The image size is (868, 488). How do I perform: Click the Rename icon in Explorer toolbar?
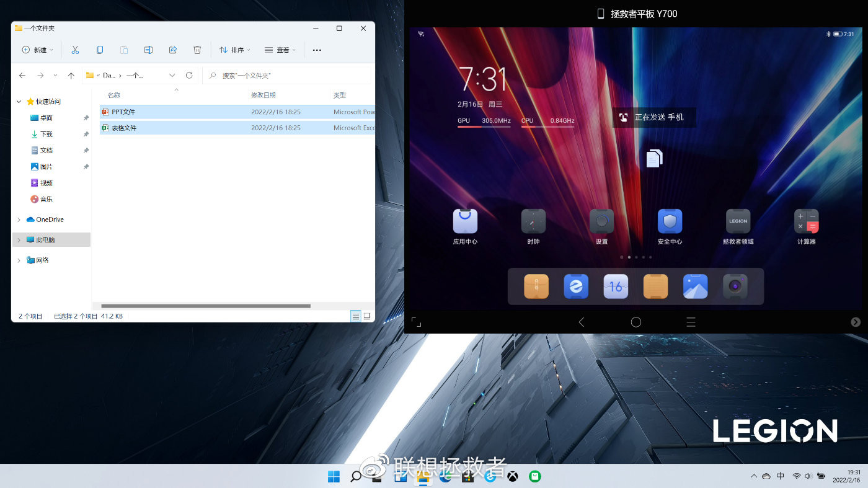(x=148, y=50)
